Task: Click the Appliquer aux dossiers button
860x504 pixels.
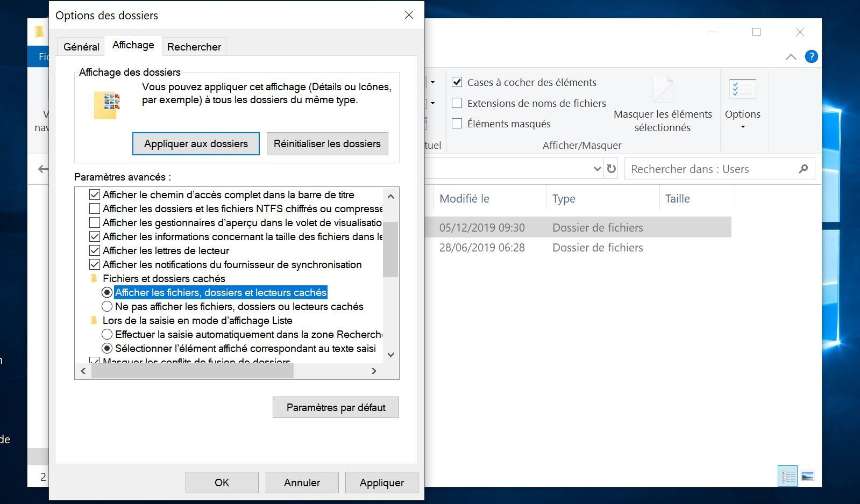Action: tap(196, 143)
